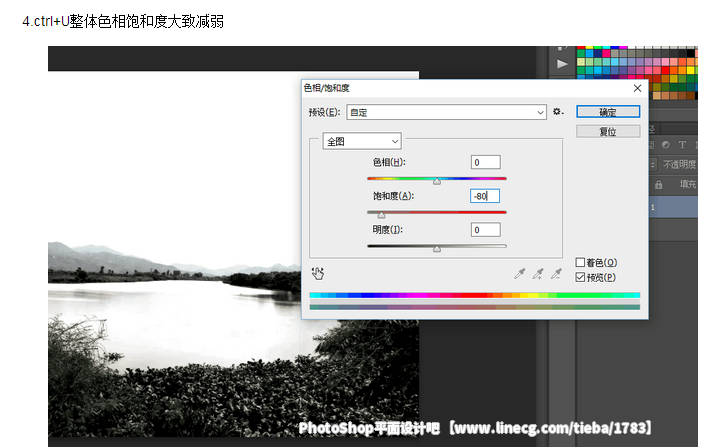Filter layers by adjustment layer icon
The width and height of the screenshot is (707, 447).
pyautogui.click(x=666, y=144)
